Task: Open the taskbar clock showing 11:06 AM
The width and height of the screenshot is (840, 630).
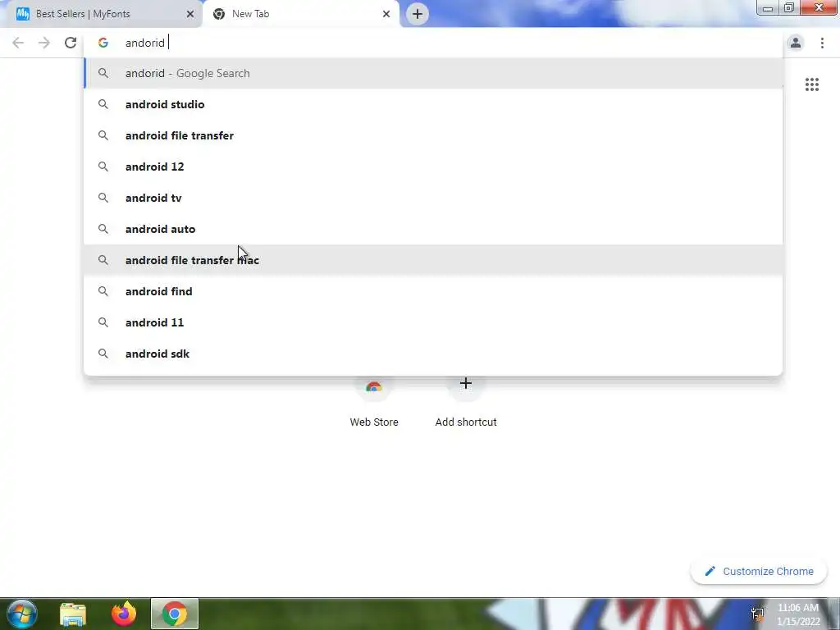Action: pyautogui.click(x=798, y=614)
